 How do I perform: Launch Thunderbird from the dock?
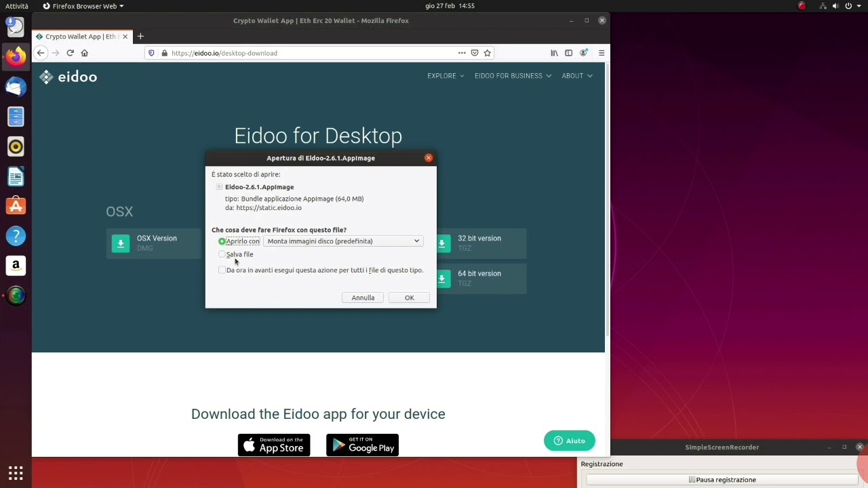pos(16,87)
